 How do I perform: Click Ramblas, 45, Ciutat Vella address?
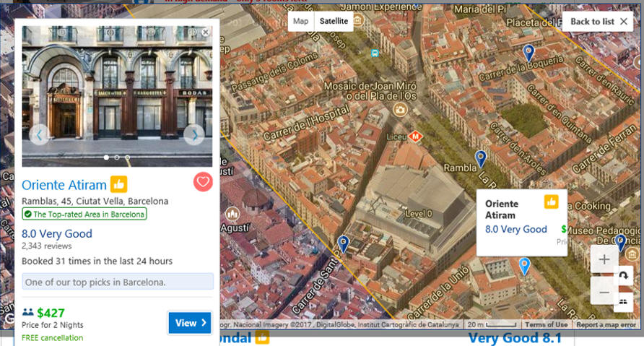tap(95, 202)
